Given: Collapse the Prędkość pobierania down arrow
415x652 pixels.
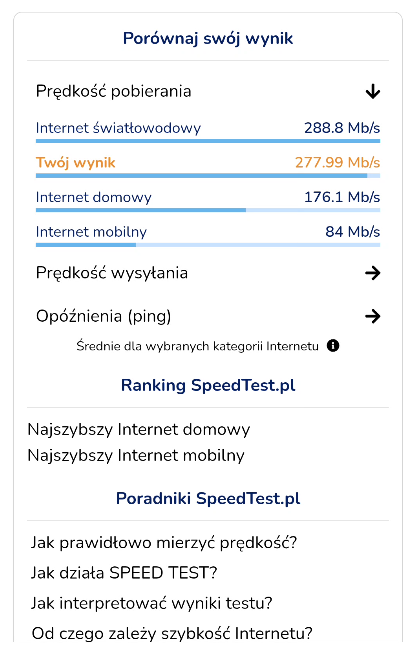Looking at the screenshot, I should tap(373, 91).
